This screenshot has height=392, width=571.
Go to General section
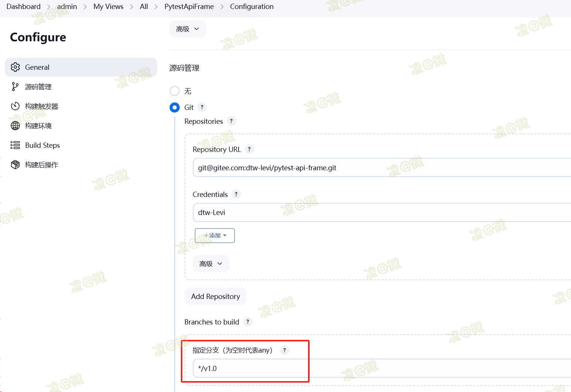click(81, 67)
